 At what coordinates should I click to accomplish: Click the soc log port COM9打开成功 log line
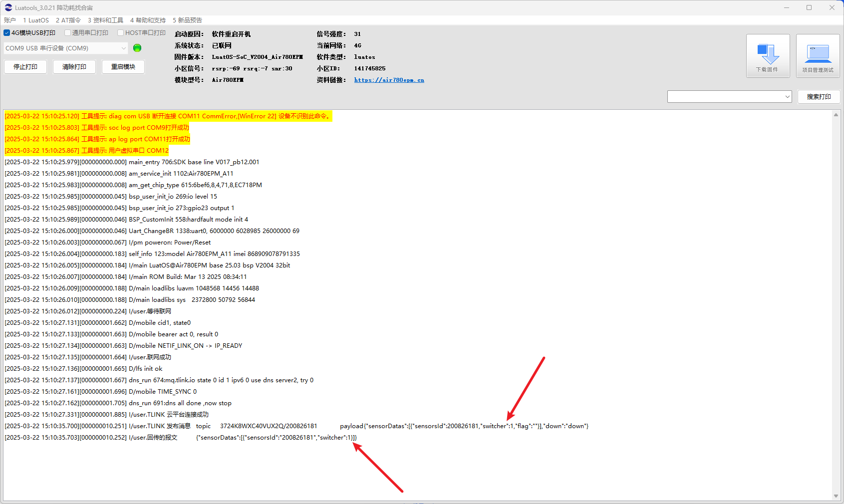coord(97,128)
